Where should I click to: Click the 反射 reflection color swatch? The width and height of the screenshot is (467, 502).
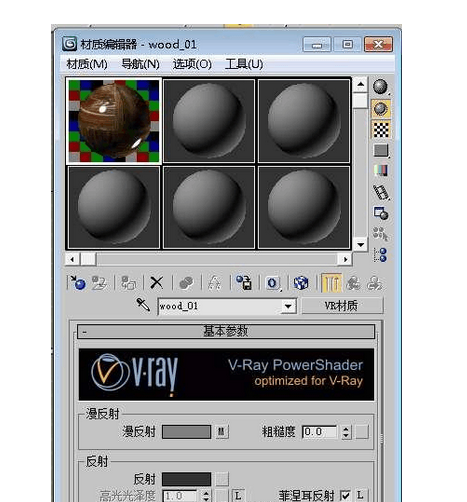coord(186,479)
